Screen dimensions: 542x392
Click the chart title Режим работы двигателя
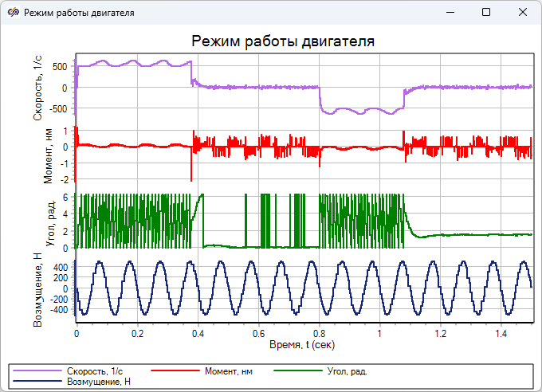[283, 41]
